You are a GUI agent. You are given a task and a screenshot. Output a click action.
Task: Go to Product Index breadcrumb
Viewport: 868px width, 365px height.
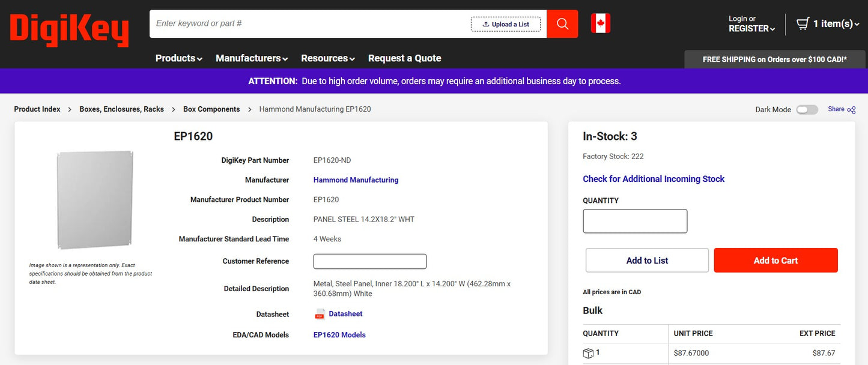(37, 109)
